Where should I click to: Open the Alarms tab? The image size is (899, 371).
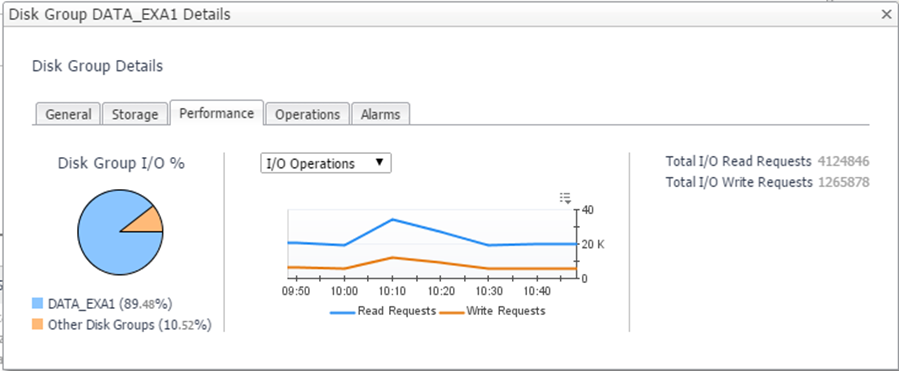click(380, 114)
